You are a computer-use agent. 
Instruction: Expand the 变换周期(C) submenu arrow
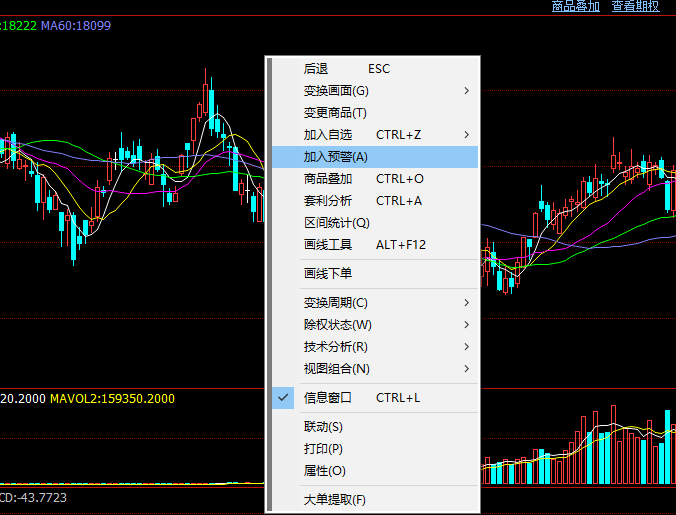467,303
